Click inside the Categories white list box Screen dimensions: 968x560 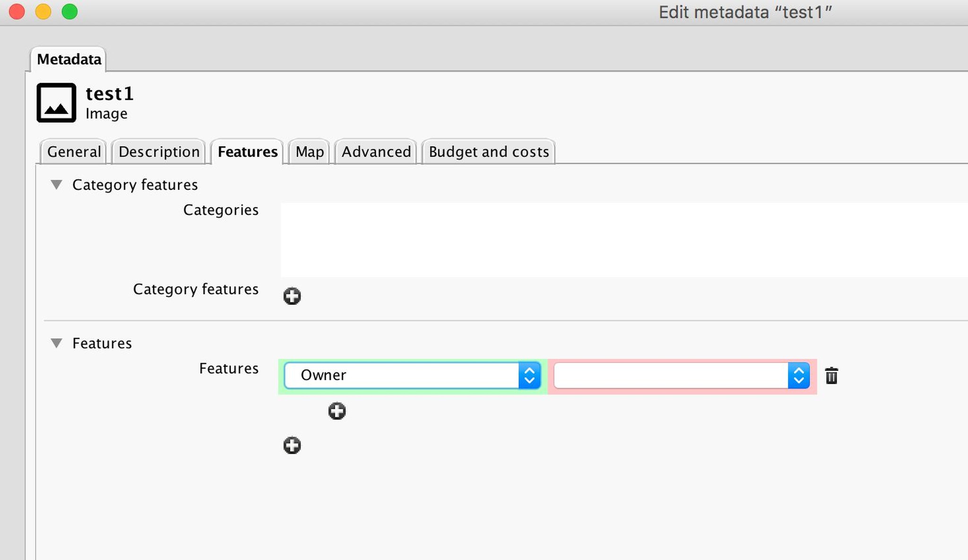(614, 240)
